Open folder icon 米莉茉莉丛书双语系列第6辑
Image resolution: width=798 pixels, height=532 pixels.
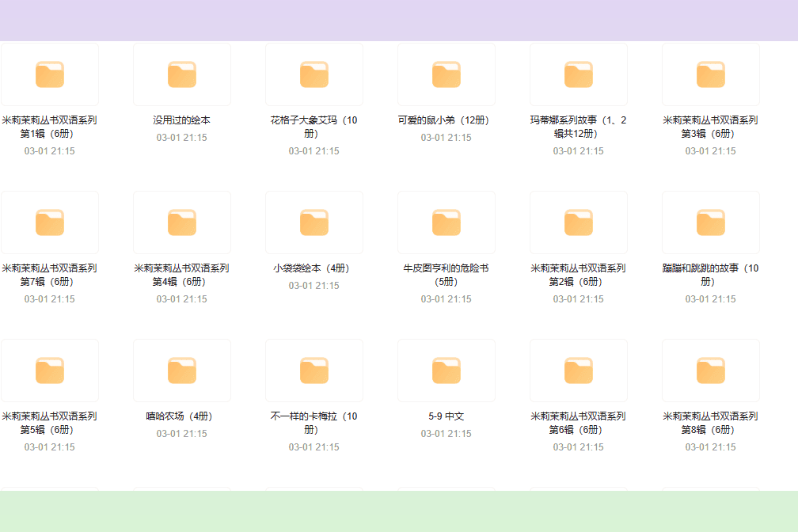coord(579,370)
